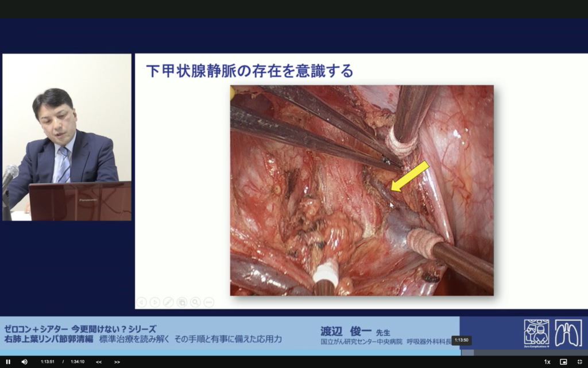The height and width of the screenshot is (368, 588).
Task: Click the slide's next arrow icon
Action: tap(155, 302)
